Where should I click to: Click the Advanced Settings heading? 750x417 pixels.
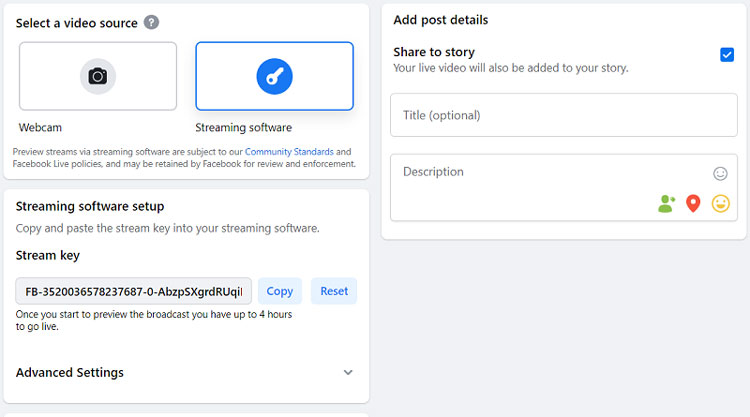[70, 372]
